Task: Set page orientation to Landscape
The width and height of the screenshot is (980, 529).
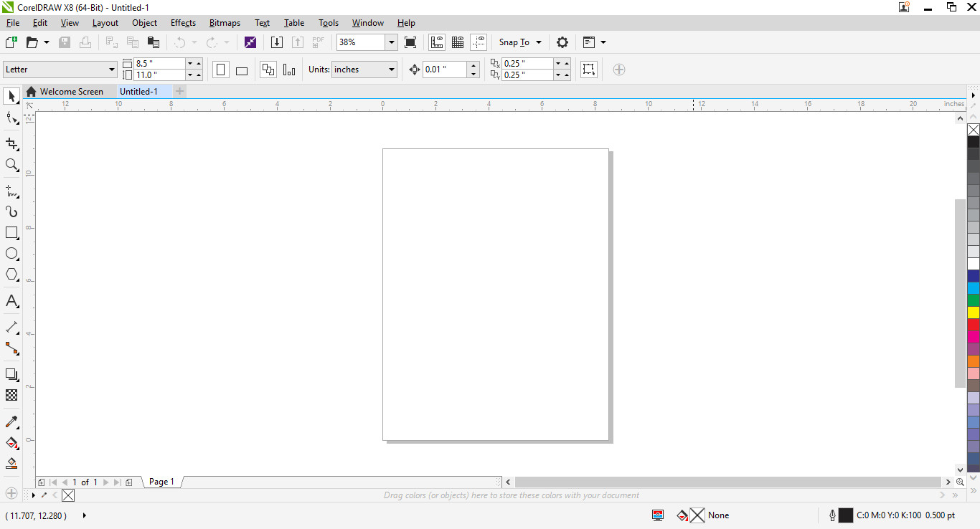Action: tap(242, 70)
